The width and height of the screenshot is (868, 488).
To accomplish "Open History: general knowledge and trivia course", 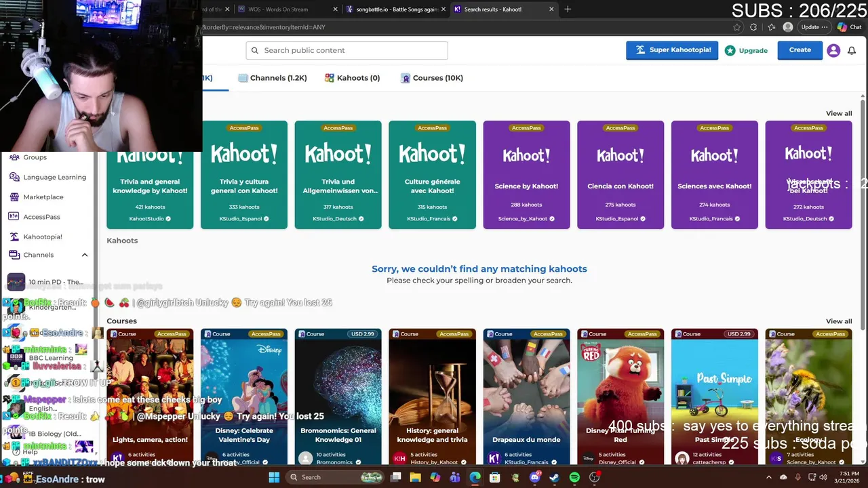I will 432,396.
